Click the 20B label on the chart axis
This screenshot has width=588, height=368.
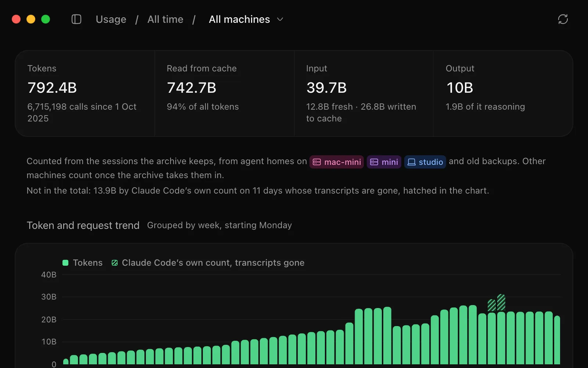pos(49,319)
